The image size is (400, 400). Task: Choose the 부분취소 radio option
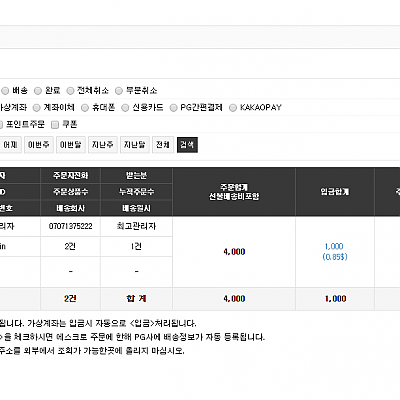[119, 91]
